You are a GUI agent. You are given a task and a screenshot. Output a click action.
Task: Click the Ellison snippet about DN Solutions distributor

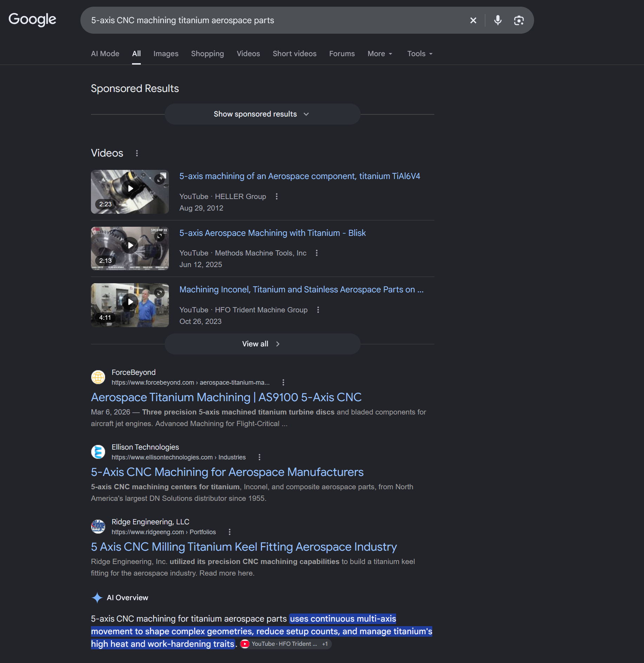point(252,493)
